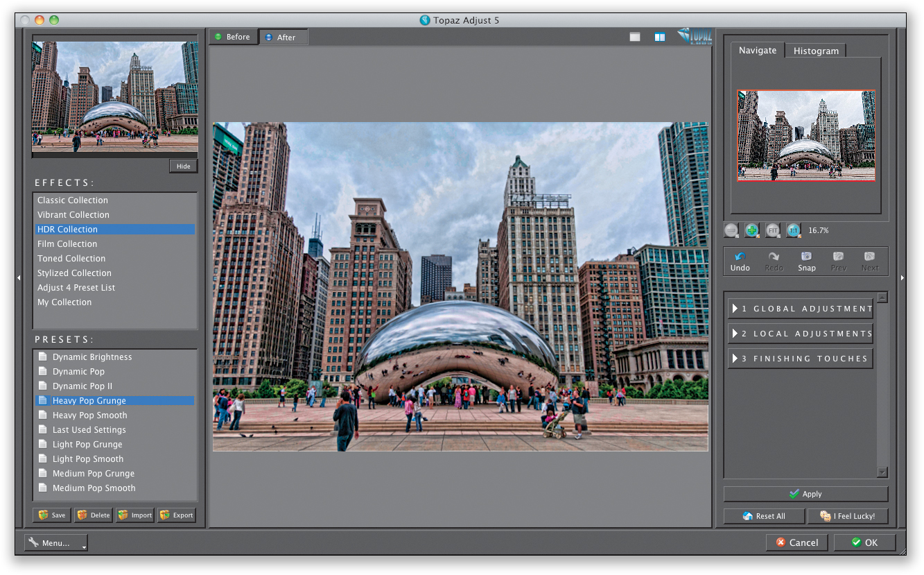Viewport: 924px width, 575px height.
Task: Click the Apply button
Action: [x=805, y=494]
